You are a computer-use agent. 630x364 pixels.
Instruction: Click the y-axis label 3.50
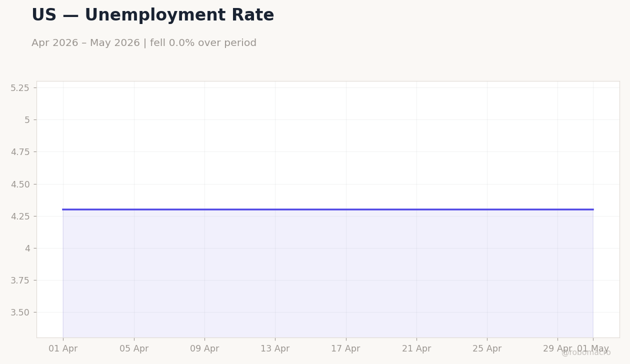point(20,312)
